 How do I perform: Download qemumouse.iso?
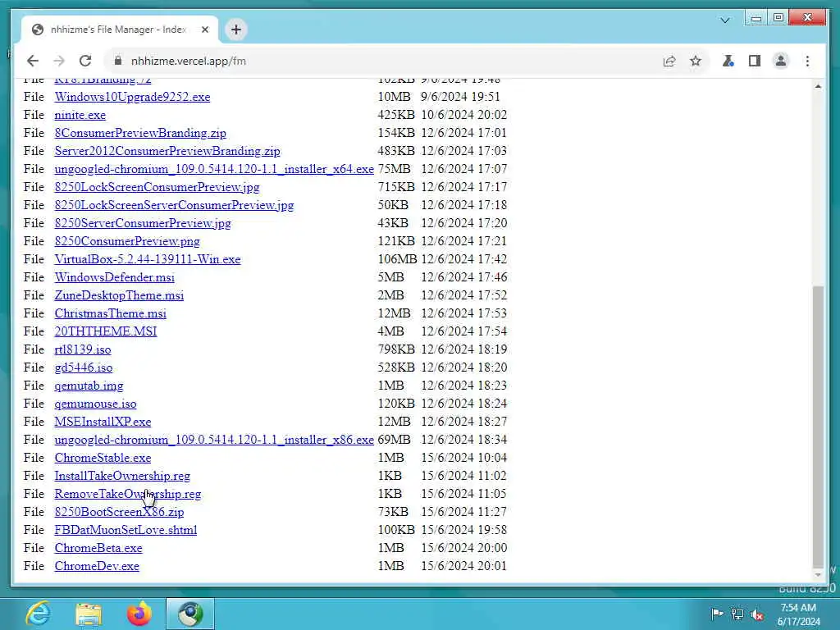coord(95,404)
